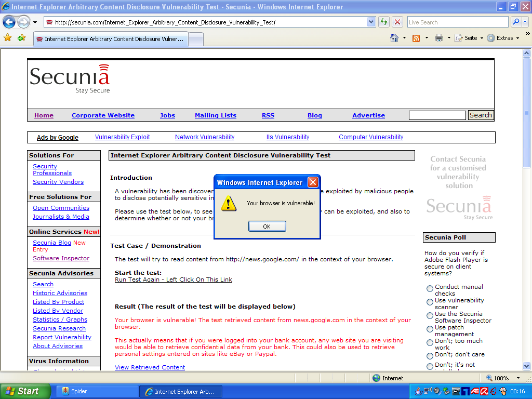
Task: Click Run Test Again link
Action: (174, 280)
